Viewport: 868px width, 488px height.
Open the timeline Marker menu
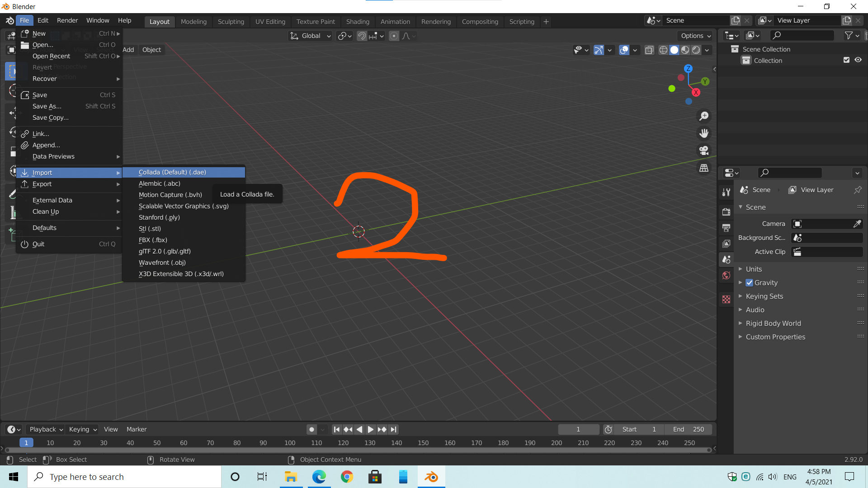point(137,429)
